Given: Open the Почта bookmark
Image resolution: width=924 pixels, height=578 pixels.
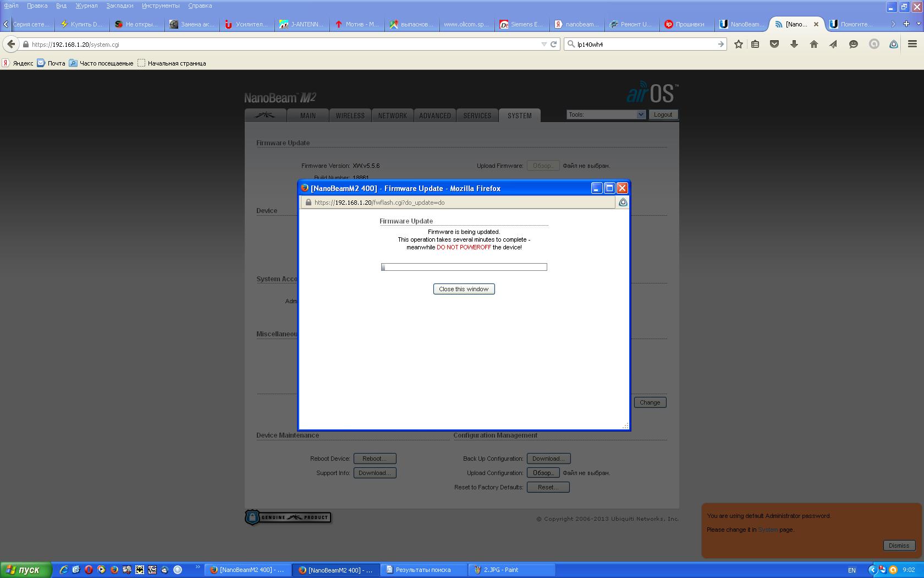Looking at the screenshot, I should (x=51, y=63).
